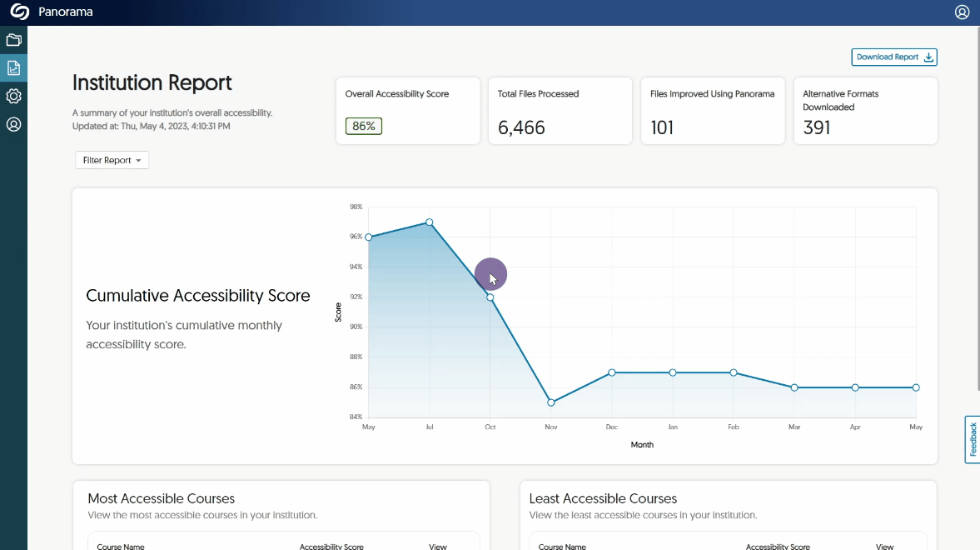Select the Files Improved Using Panorama card
980x550 pixels.
[713, 111]
